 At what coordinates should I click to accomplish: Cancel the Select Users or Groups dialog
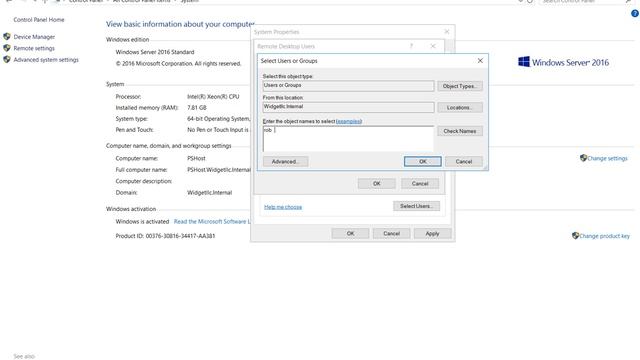click(x=464, y=162)
